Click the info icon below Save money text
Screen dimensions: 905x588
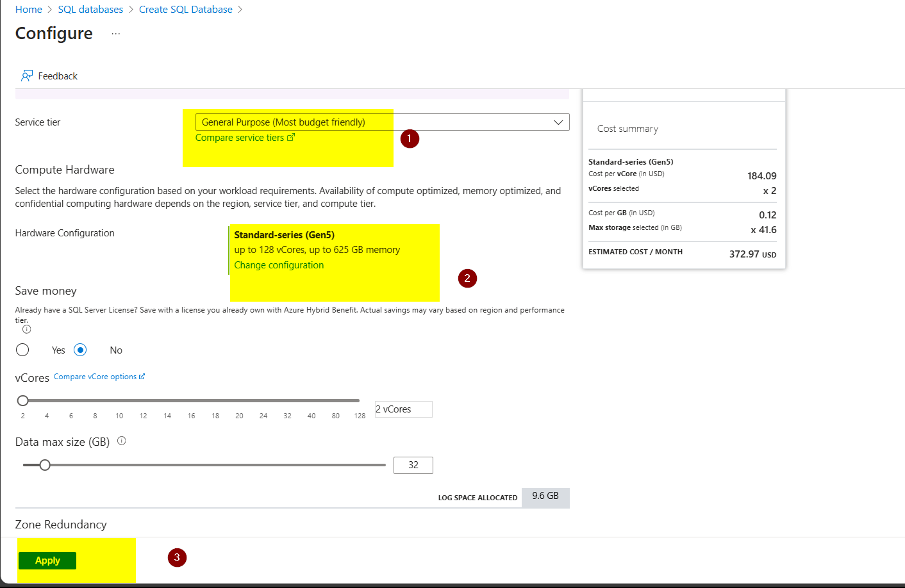click(26, 329)
